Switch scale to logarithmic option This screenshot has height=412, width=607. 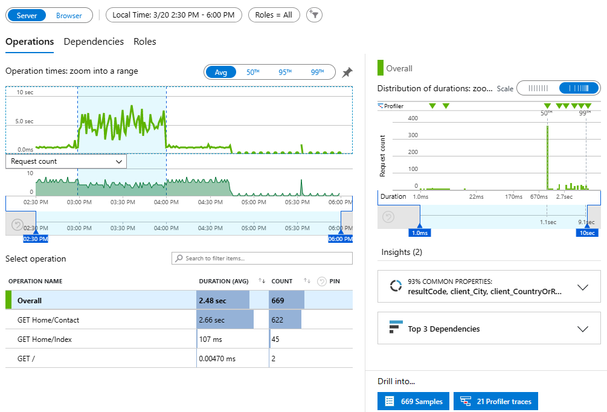(x=579, y=88)
